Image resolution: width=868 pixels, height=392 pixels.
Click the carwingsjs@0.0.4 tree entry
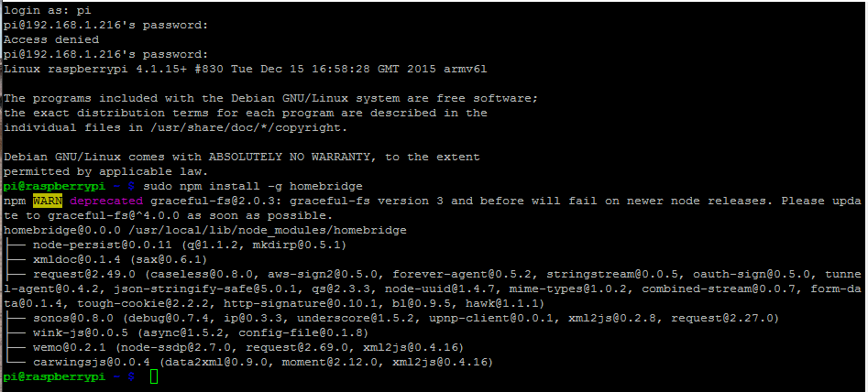click(x=92, y=362)
